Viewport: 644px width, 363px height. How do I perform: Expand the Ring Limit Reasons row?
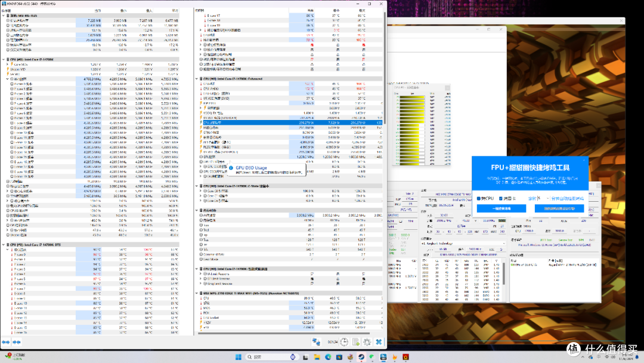tap(201, 284)
